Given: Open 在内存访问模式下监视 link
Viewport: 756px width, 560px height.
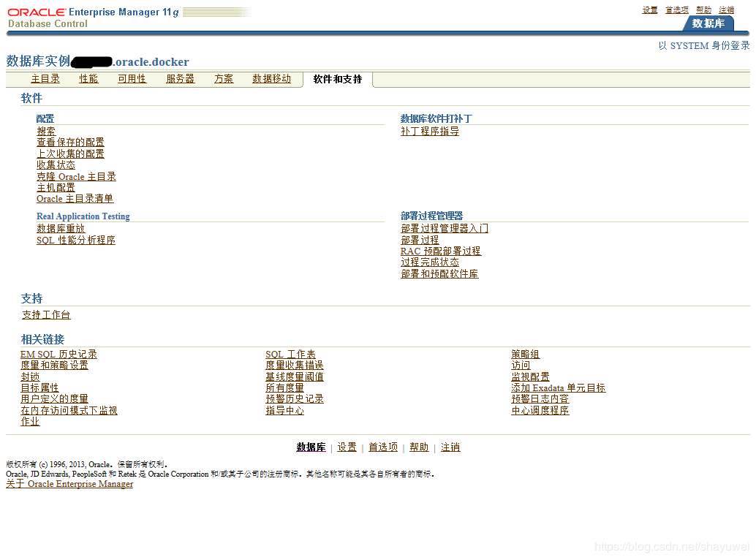Looking at the screenshot, I should point(69,411).
